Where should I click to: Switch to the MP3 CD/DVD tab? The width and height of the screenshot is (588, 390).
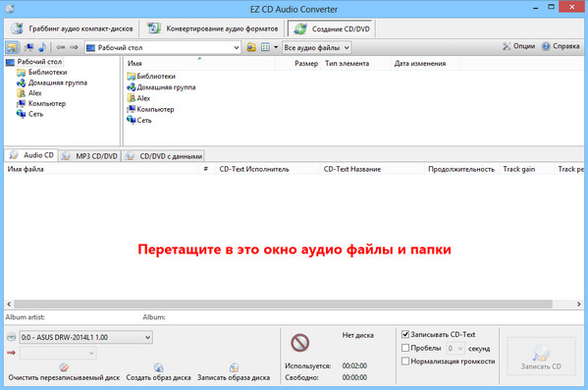point(90,156)
